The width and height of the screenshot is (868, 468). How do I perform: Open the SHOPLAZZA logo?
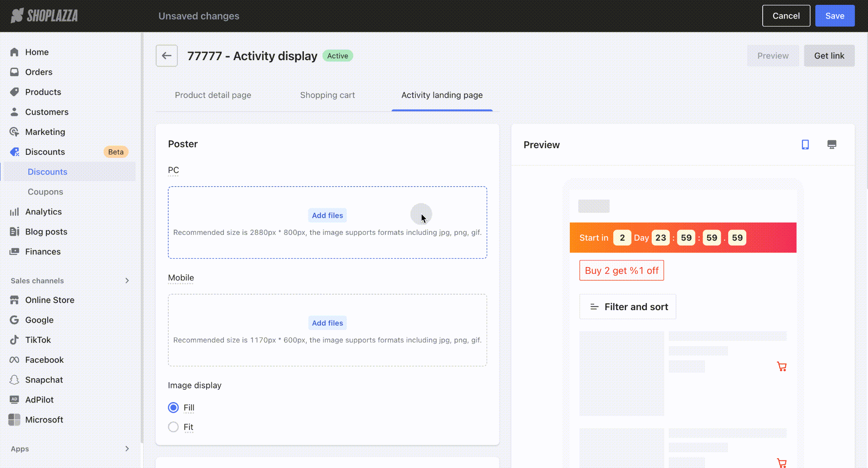(44, 16)
